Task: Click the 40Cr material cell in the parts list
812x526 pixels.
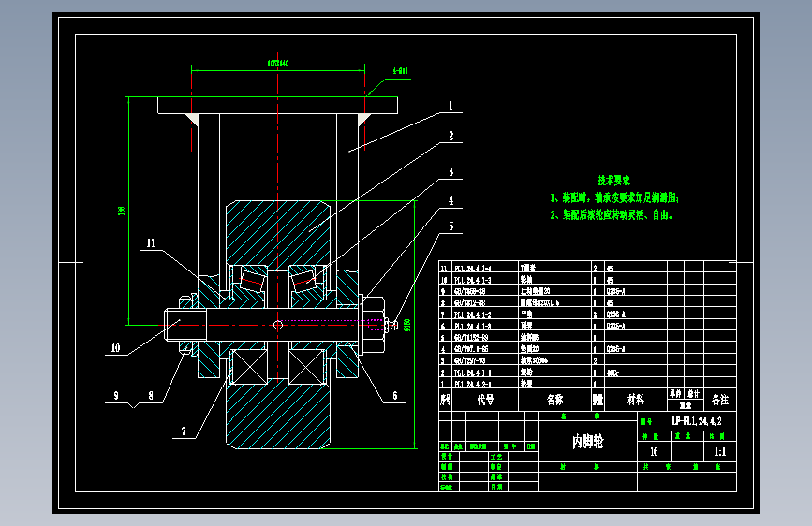Action: (613, 373)
